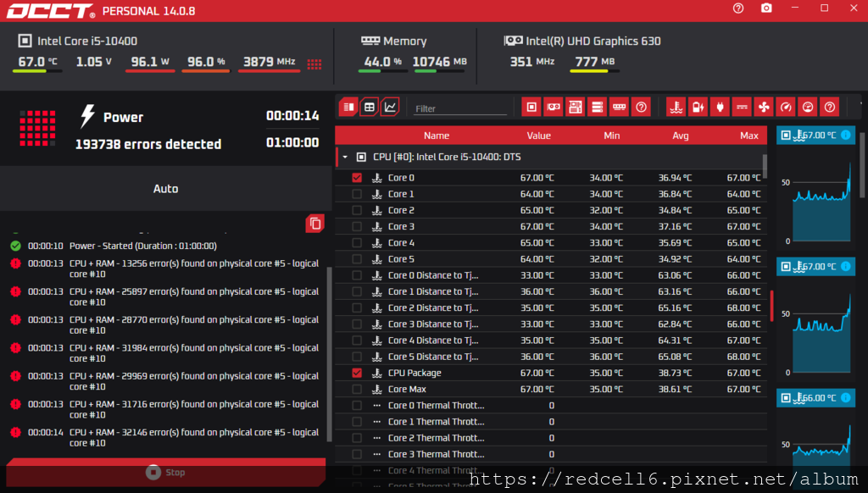
Task: Click the sensor table vertical scrollbar
Action: tap(765, 166)
